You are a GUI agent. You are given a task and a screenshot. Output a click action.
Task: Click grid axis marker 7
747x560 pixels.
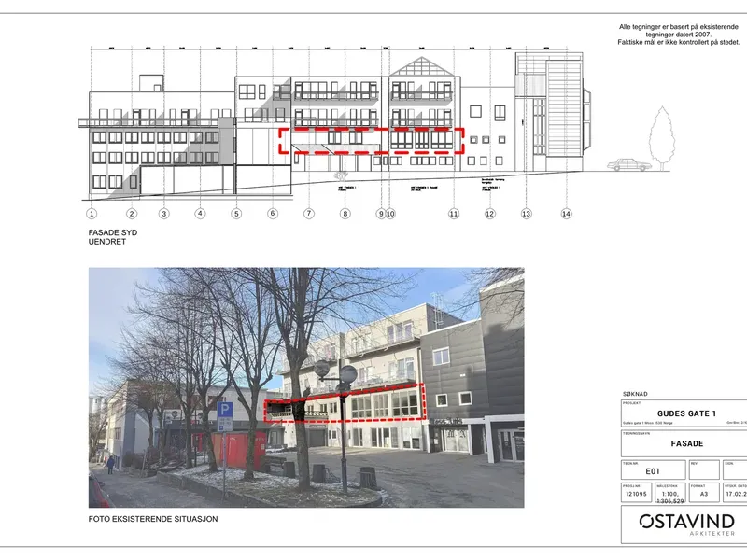[x=309, y=214]
